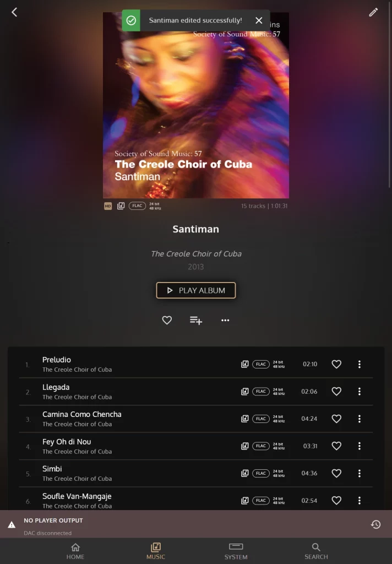Open the album's three-dot more options
Image resolution: width=392 pixels, height=564 pixels.
coord(225,320)
